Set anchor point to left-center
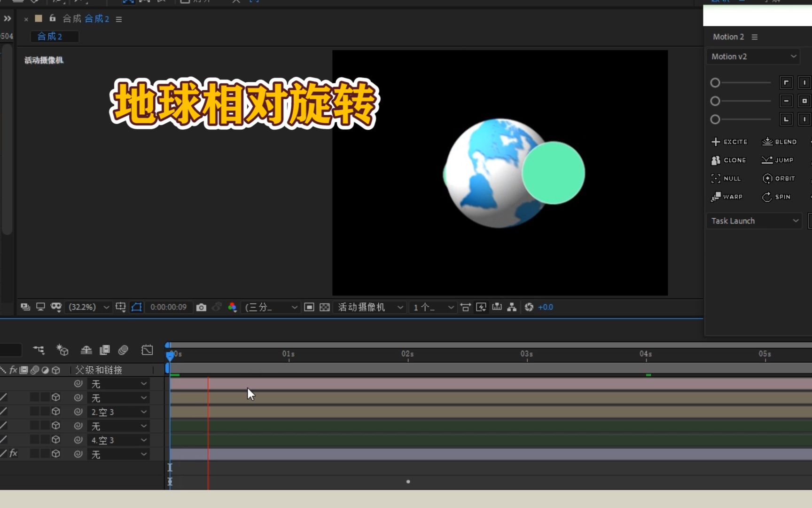 786,101
